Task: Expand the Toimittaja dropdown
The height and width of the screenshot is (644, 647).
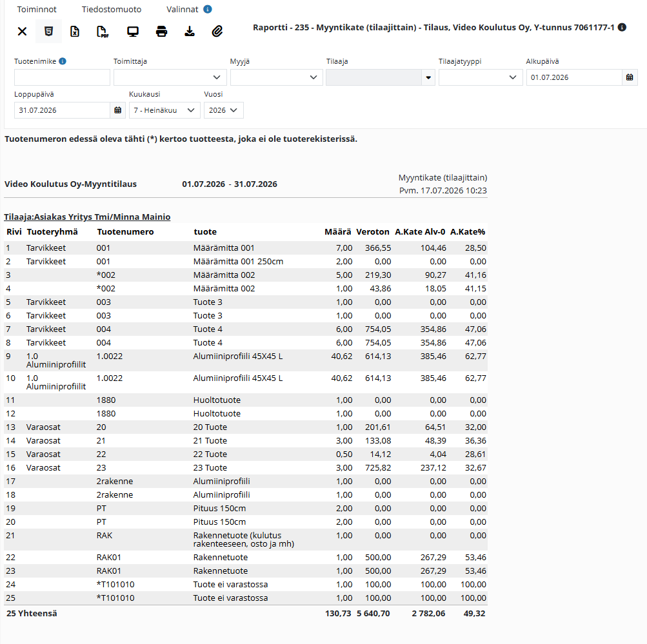Action: coord(170,77)
